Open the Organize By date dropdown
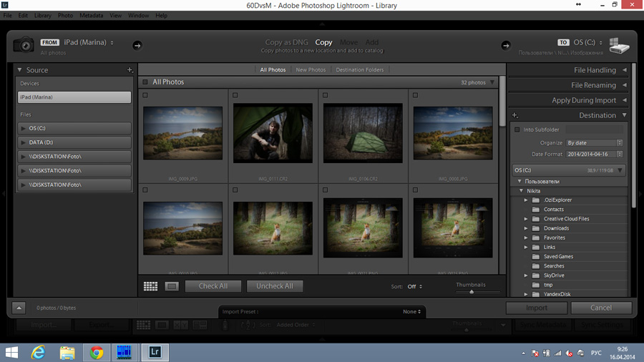This screenshot has width=644, height=362. click(x=594, y=143)
